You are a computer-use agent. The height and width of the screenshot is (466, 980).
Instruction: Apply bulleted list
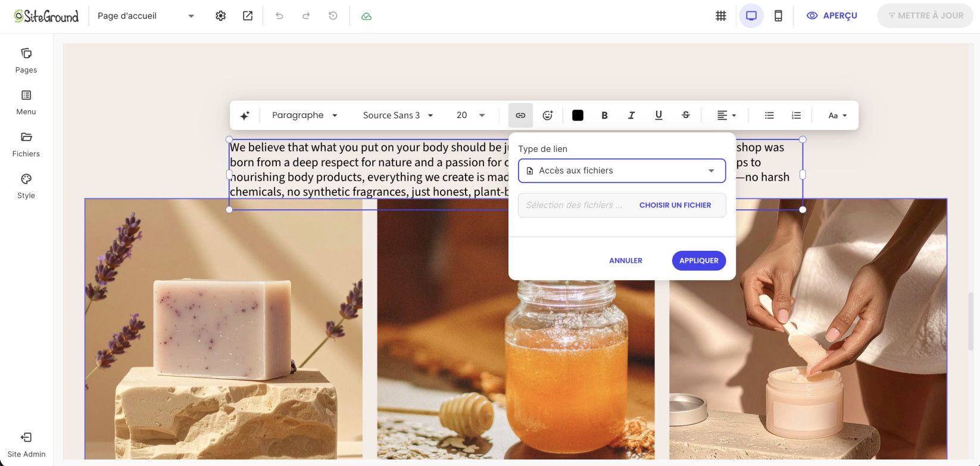pos(769,116)
